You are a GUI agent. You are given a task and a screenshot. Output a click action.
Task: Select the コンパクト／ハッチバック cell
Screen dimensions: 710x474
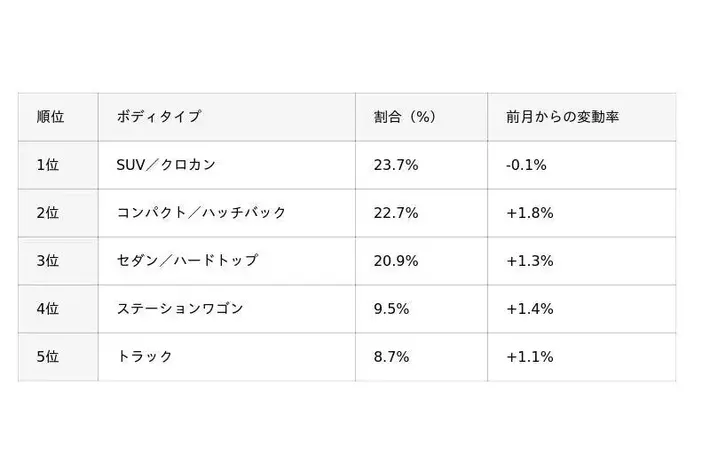[201, 213]
